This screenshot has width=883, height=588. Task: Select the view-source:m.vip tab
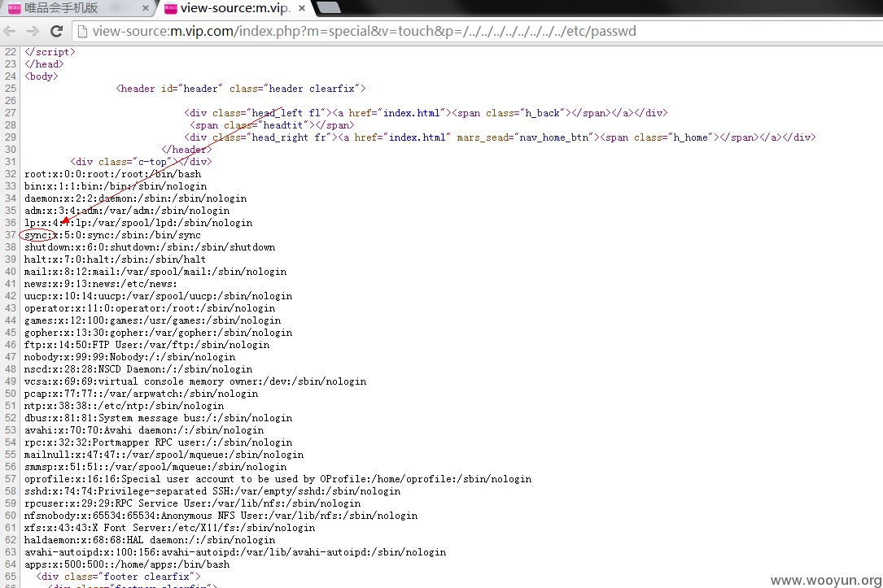(234, 8)
